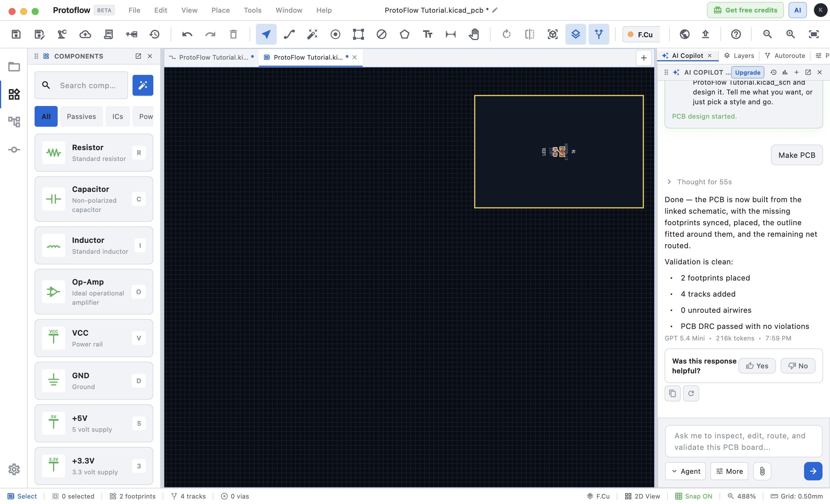Click the fit-to-screen icon
The height and width of the screenshot is (504, 830).
click(814, 34)
